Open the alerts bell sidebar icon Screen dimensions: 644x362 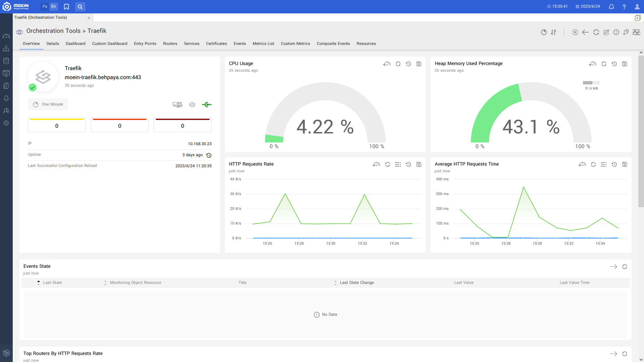point(6,98)
